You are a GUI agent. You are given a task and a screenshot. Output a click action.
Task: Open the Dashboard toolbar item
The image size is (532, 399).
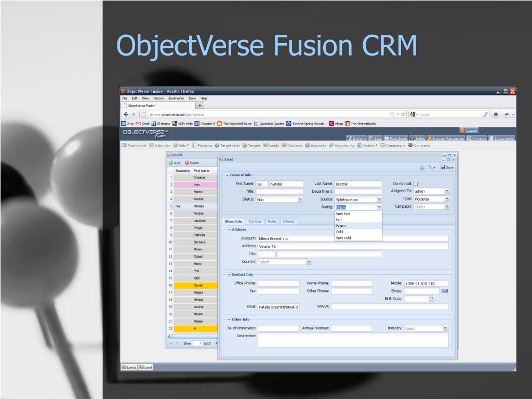click(x=134, y=145)
